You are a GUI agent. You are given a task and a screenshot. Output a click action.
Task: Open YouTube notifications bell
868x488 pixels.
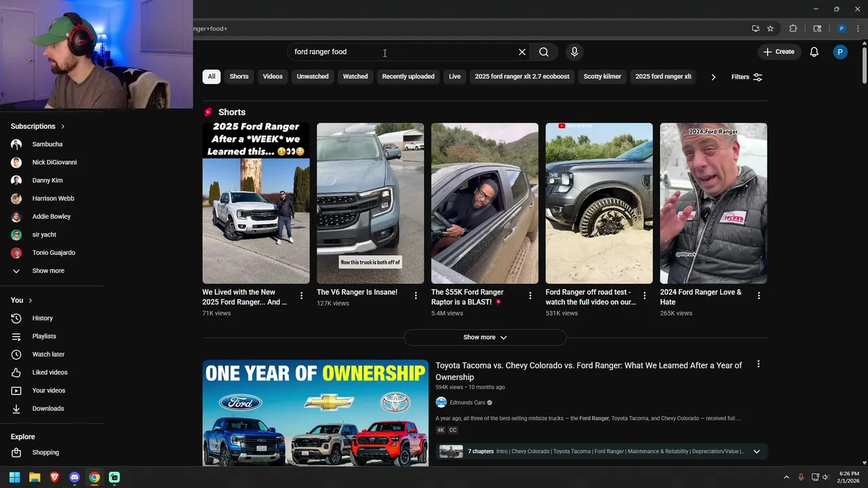coord(814,52)
